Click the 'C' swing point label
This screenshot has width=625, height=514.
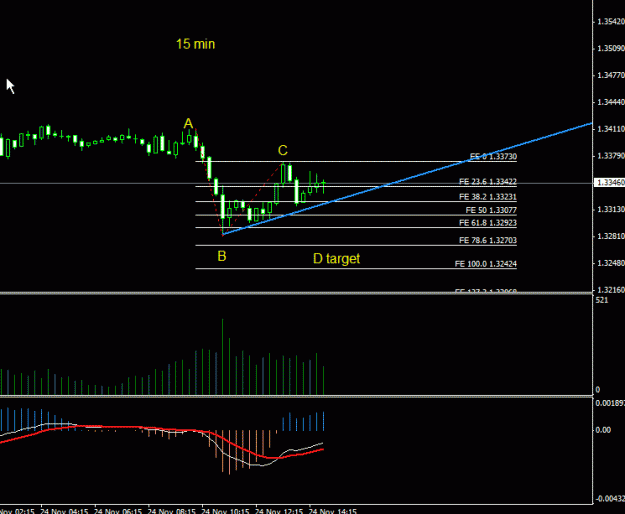pyautogui.click(x=283, y=150)
